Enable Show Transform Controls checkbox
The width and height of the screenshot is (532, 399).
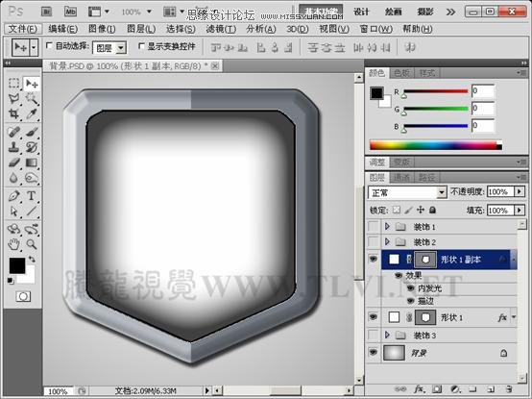[141, 45]
